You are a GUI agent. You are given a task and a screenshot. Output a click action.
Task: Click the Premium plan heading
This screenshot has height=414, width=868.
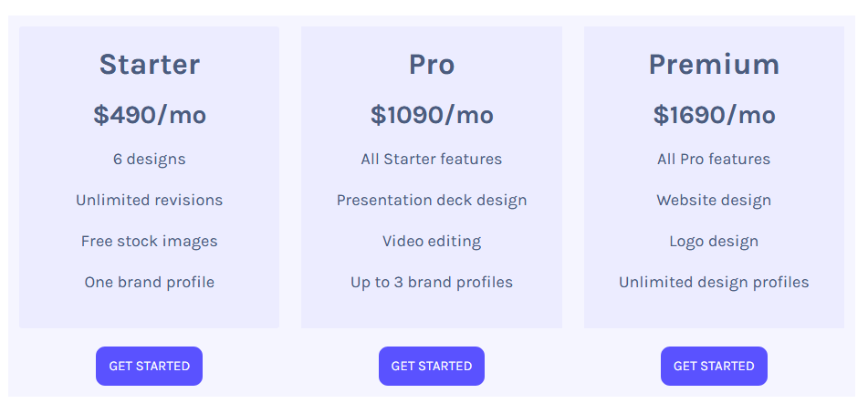pyautogui.click(x=714, y=65)
